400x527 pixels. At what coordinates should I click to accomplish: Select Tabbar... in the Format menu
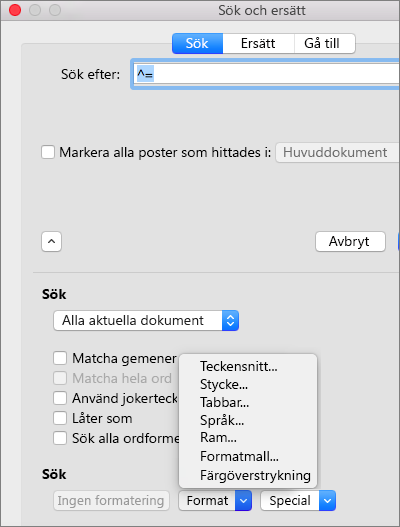point(248,402)
